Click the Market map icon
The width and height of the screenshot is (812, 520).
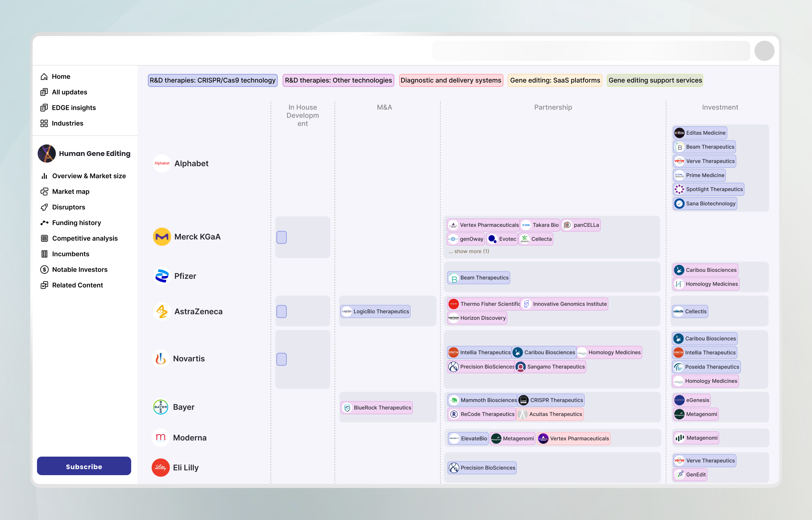click(x=44, y=191)
